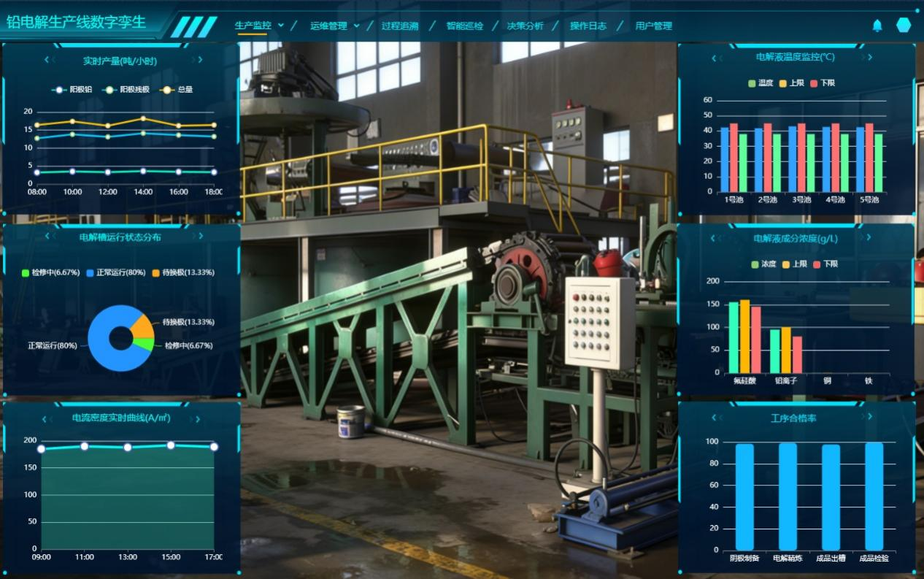Open the hexagon user avatar icon
The width and height of the screenshot is (924, 579).
[904, 25]
